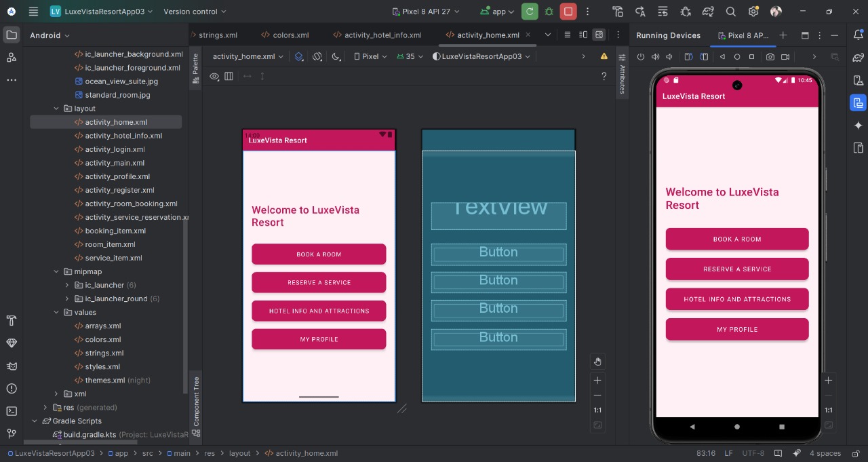Toggle design view options eye icon
Image resolution: width=868 pixels, height=462 pixels.
[214, 77]
